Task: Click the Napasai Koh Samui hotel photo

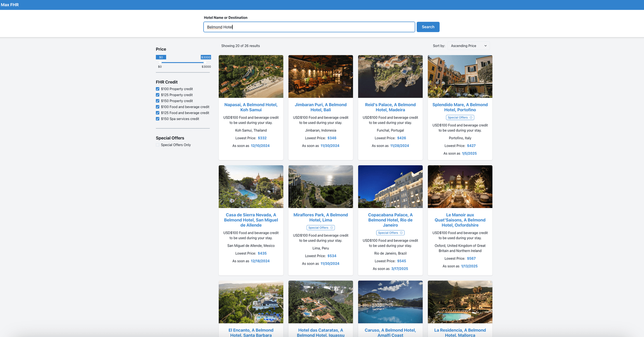Action: (x=251, y=77)
